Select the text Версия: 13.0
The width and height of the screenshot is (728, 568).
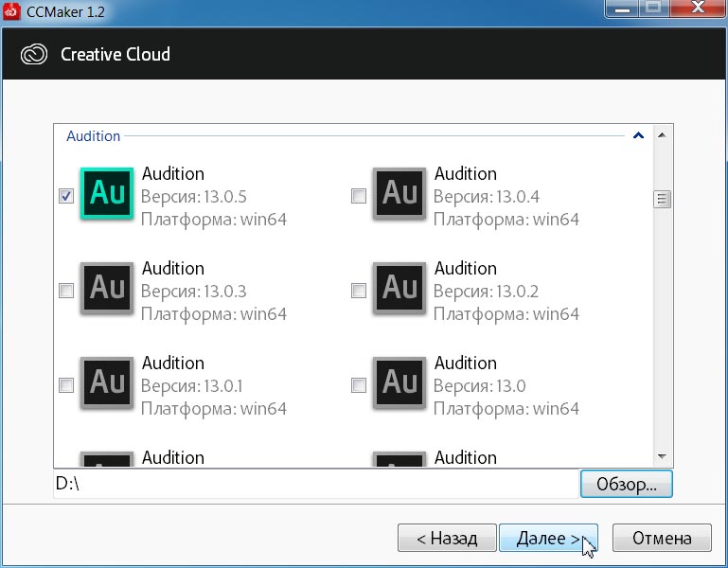click(480, 386)
